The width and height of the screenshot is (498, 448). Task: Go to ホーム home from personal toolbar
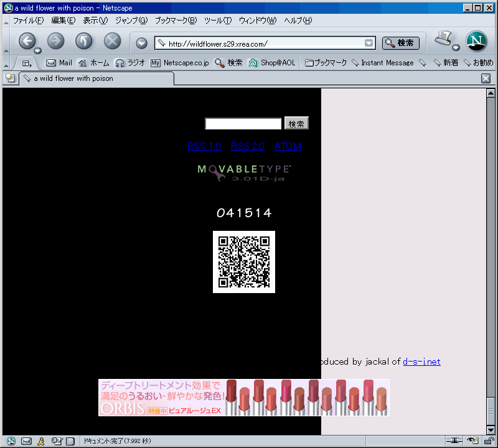click(x=94, y=63)
